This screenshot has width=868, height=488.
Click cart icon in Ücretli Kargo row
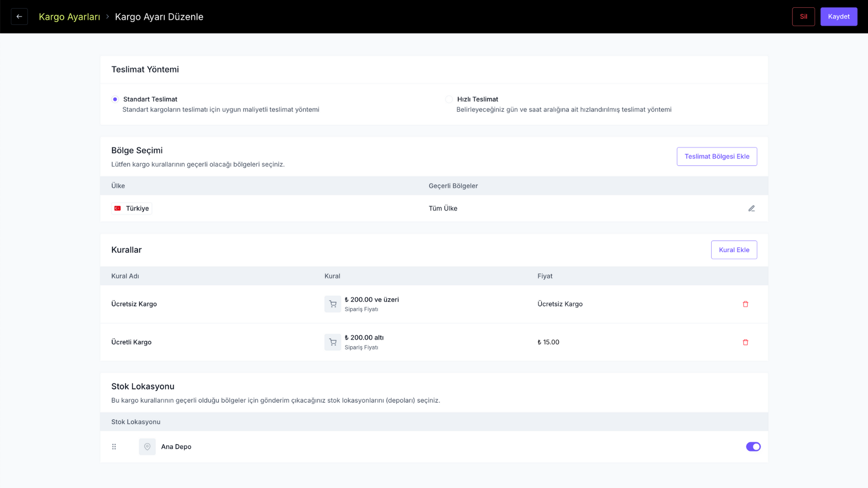333,343
